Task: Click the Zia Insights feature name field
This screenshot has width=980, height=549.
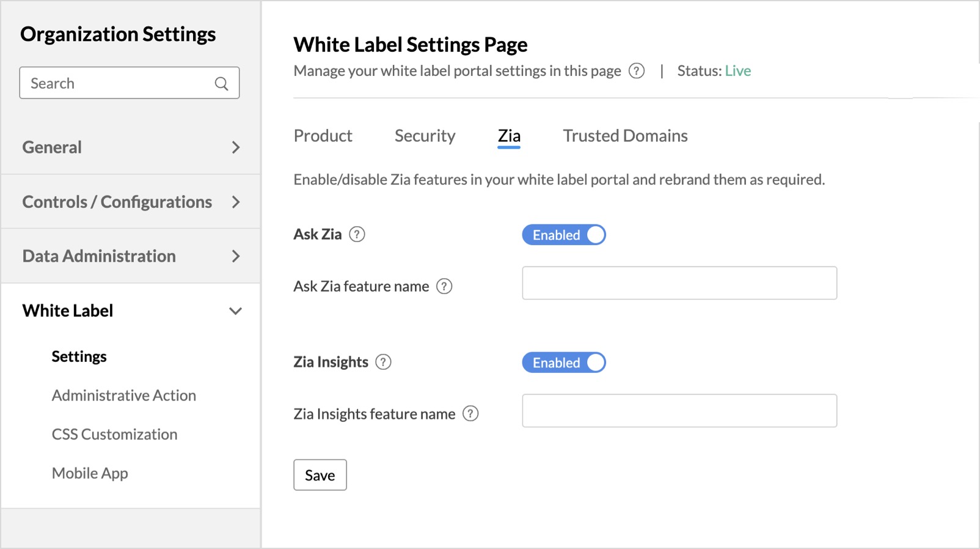Action: click(679, 411)
